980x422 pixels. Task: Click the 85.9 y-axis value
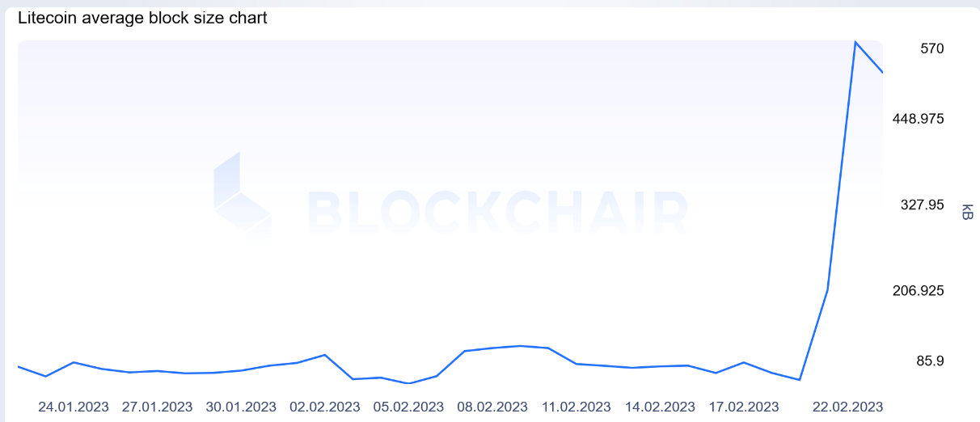pyautogui.click(x=930, y=361)
